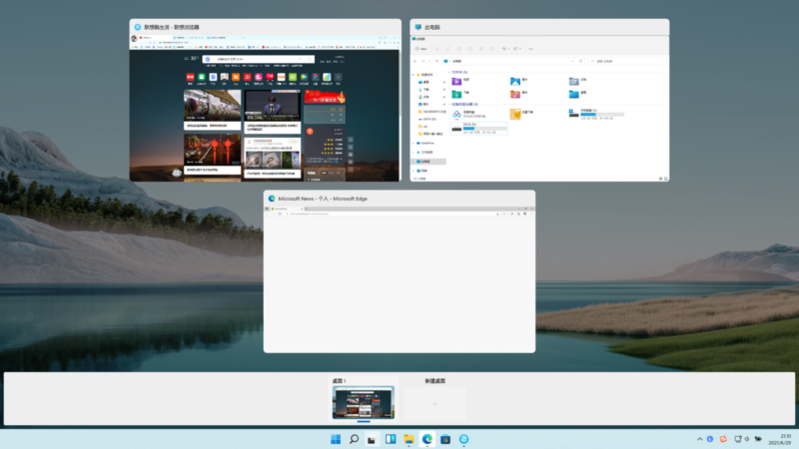
Task: Select the 桌面 1 desktop thumbnail
Action: tap(363, 403)
